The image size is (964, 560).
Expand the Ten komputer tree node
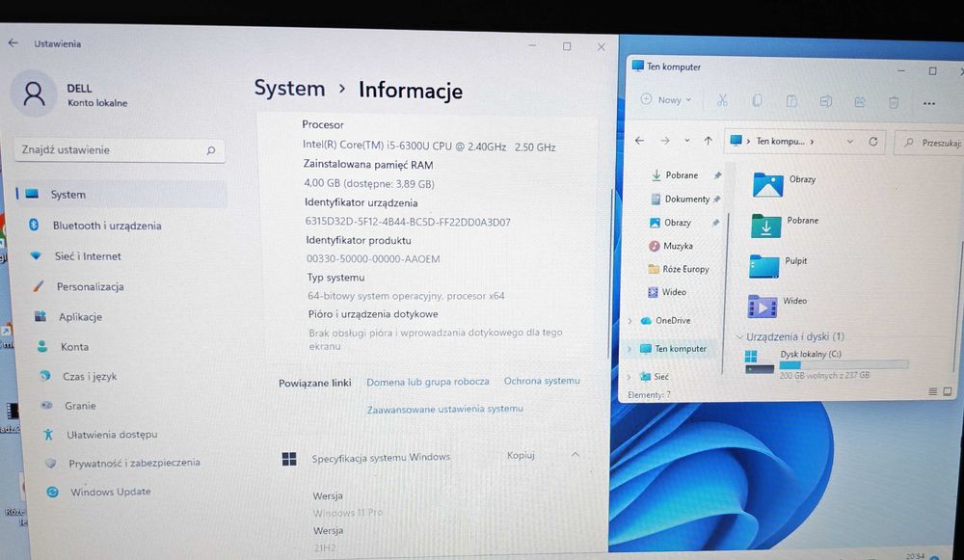629,349
